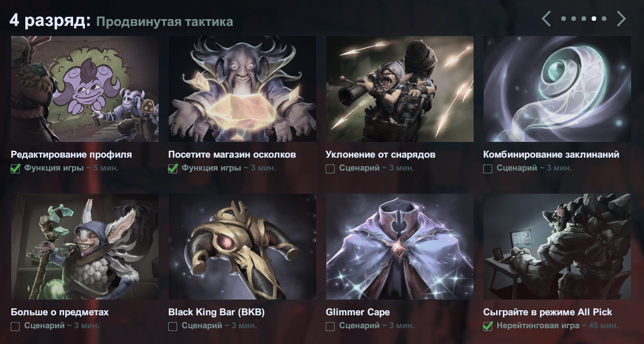Open the Комбинирование заклинаний scenario image

[x=557, y=89]
